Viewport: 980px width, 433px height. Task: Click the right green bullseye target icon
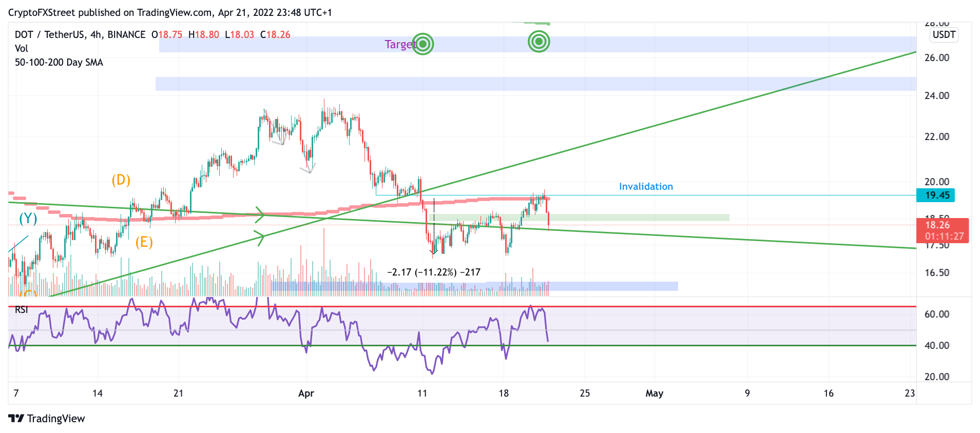pyautogui.click(x=539, y=41)
